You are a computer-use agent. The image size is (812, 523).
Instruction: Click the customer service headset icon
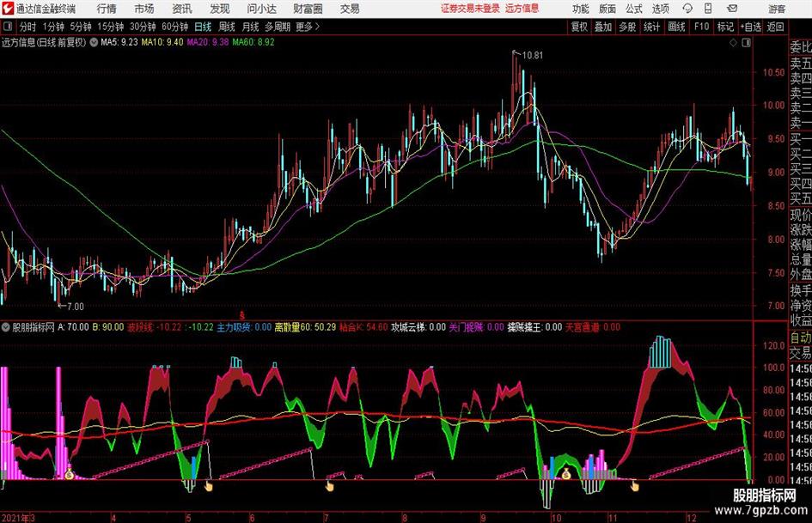click(687, 9)
